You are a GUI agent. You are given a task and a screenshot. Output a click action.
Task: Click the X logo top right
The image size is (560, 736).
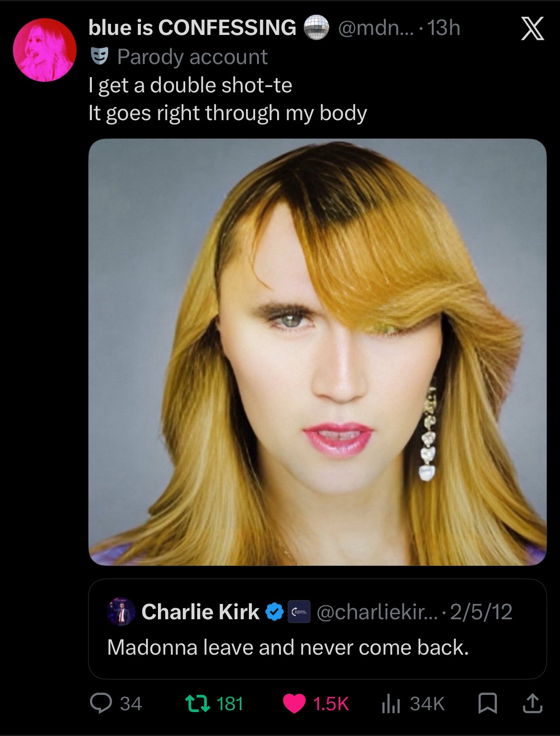coord(532,29)
